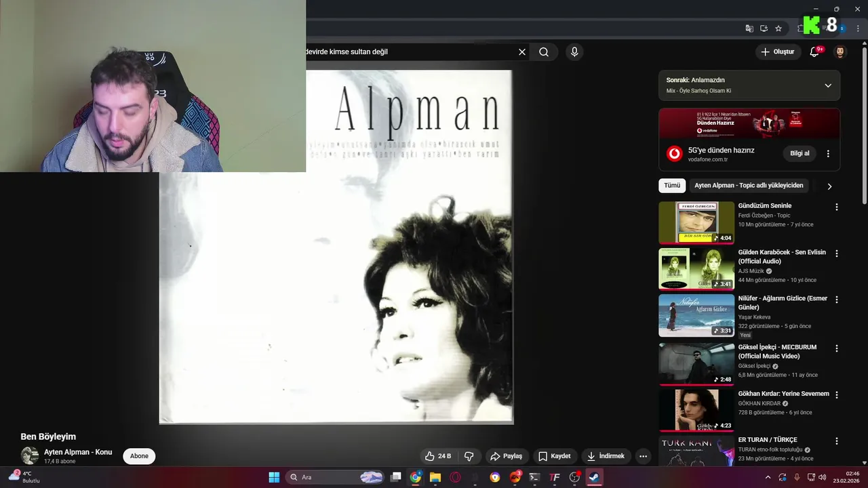Click the Ayten Alpman channel avatar
This screenshot has width=868, height=488.
tap(29, 456)
